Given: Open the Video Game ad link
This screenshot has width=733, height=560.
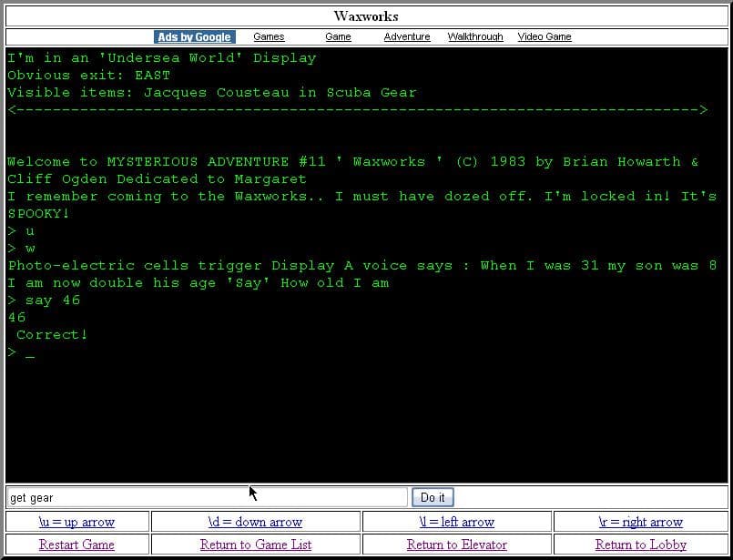Looking at the screenshot, I should point(545,37).
